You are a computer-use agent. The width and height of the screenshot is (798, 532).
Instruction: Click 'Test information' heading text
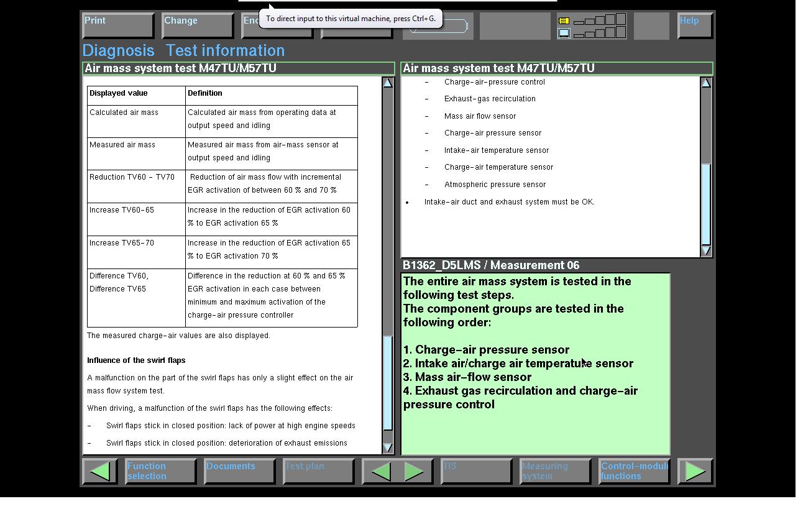point(225,51)
